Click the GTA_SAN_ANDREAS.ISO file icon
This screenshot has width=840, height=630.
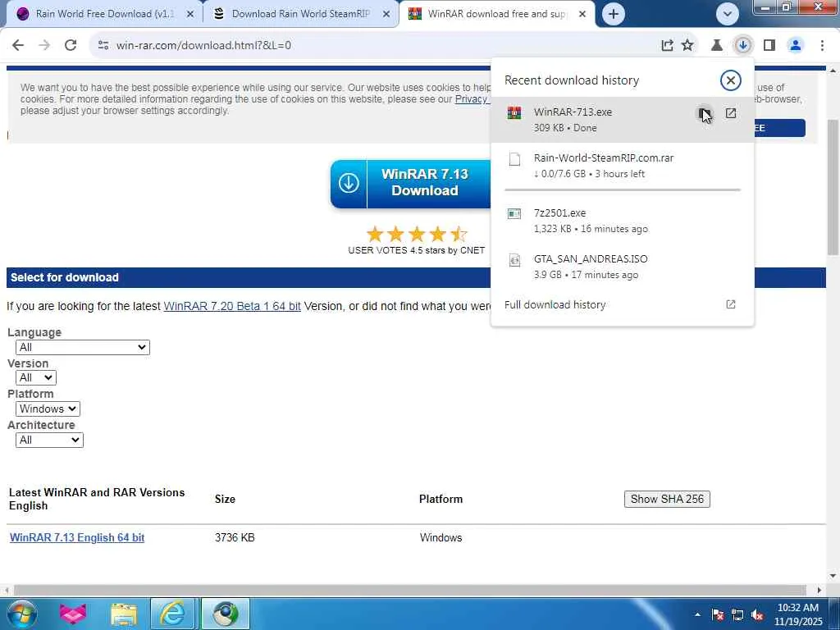point(514,260)
